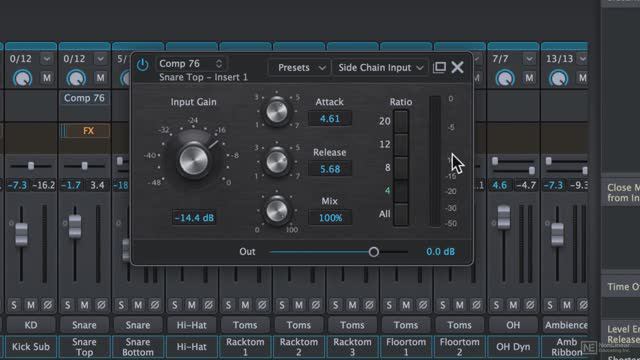Toggle the M button beside Snare Top pan knob

(x=100, y=78)
